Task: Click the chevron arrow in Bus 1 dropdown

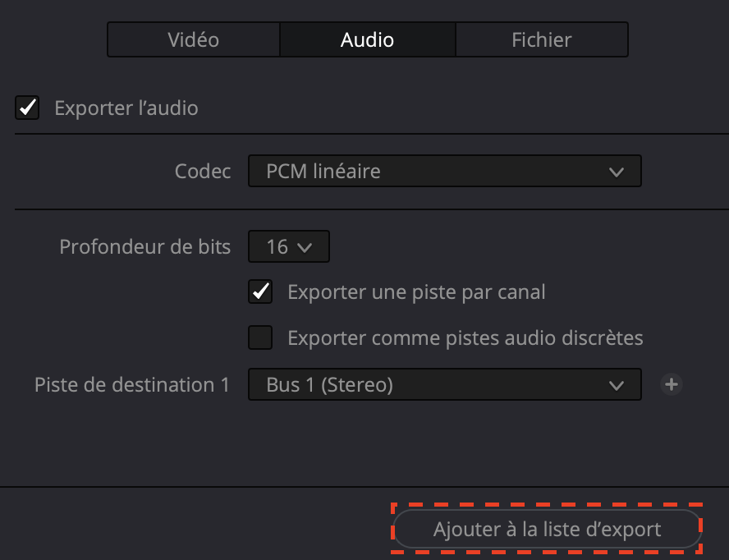Action: click(617, 384)
